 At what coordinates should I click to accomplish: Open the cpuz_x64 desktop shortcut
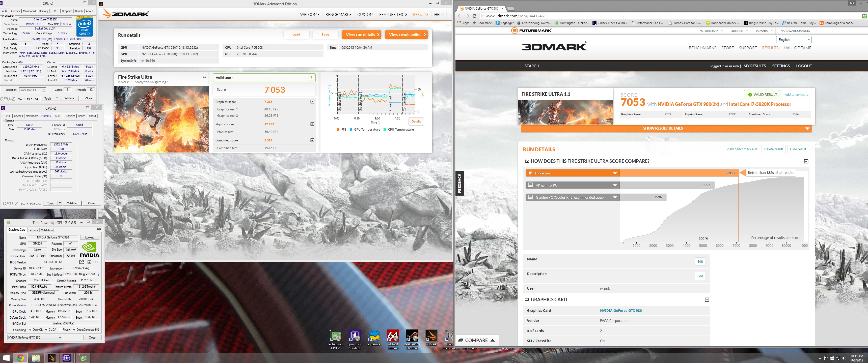(355, 339)
